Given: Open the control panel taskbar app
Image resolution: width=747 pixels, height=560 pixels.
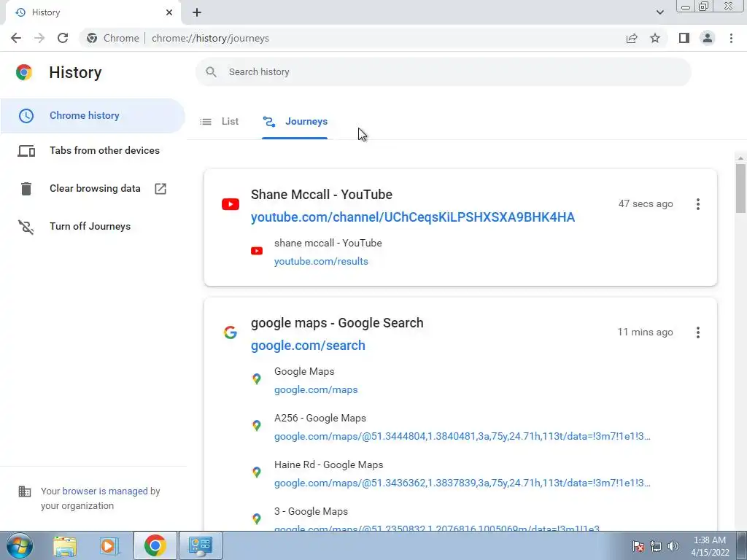Looking at the screenshot, I should point(201,545).
